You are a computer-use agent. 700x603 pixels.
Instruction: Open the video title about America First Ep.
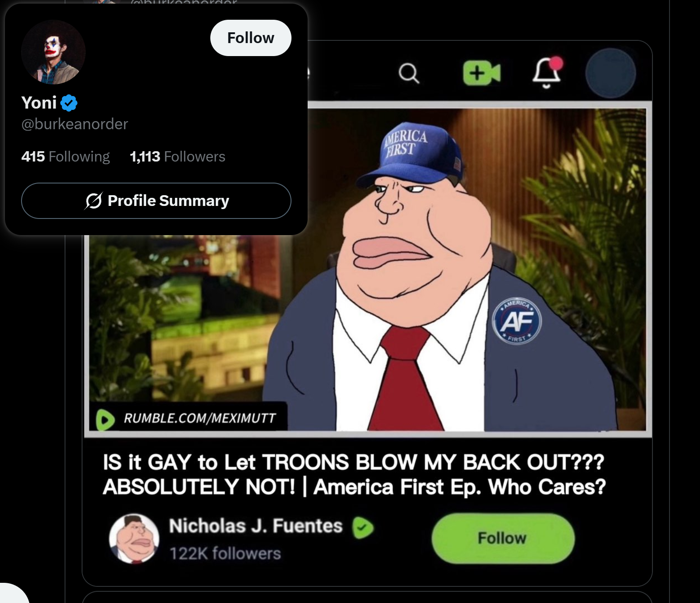354,474
